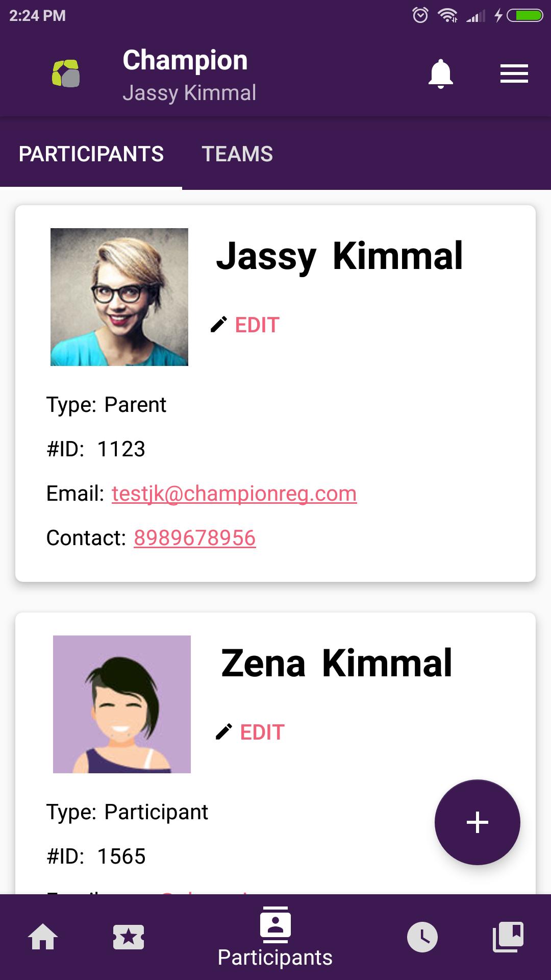Open the notifications bell
Viewport: 551px width, 980px height.
[441, 74]
